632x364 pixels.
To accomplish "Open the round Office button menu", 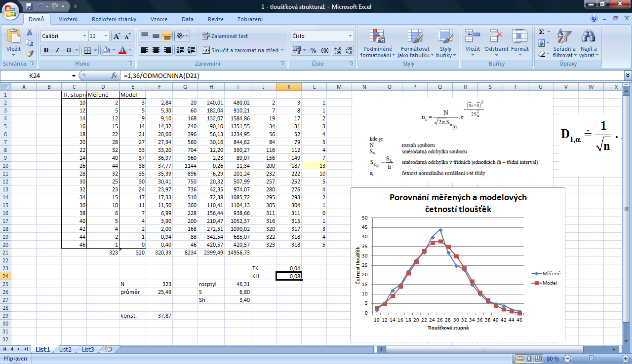I will [x=11, y=10].
